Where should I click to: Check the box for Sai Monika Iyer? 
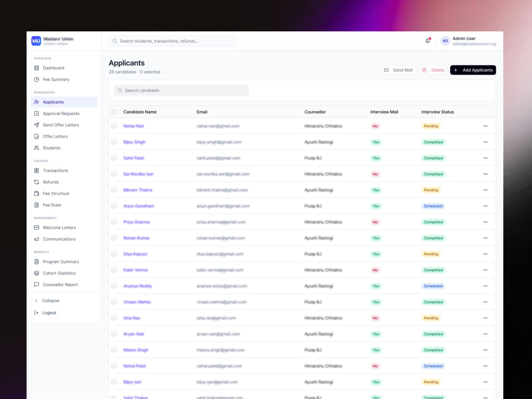(114, 174)
